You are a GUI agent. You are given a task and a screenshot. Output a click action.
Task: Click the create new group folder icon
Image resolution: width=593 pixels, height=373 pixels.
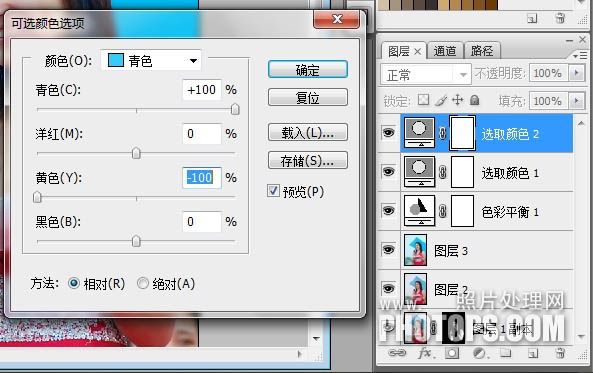506,353
